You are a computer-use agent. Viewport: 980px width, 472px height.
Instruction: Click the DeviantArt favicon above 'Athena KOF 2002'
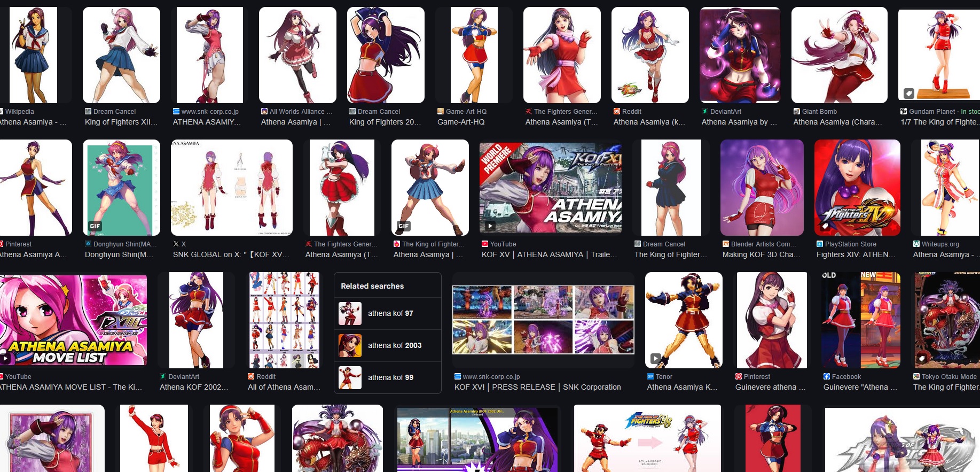[163, 376]
